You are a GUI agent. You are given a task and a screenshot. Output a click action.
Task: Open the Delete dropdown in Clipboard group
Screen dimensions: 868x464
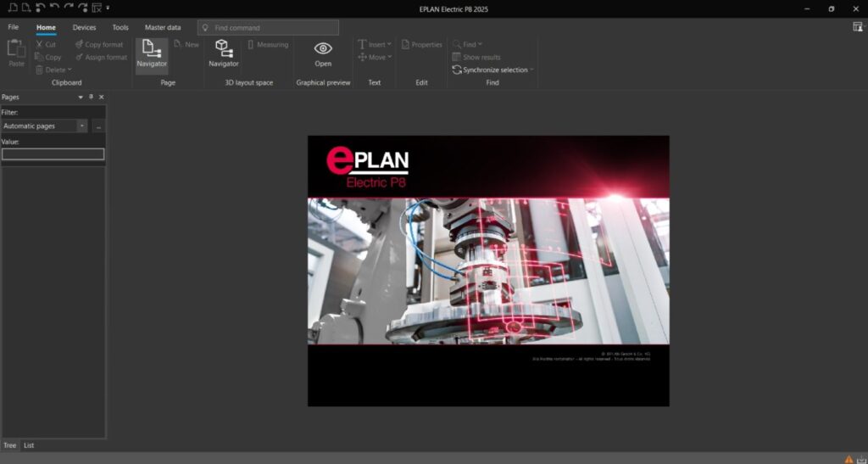coord(53,70)
